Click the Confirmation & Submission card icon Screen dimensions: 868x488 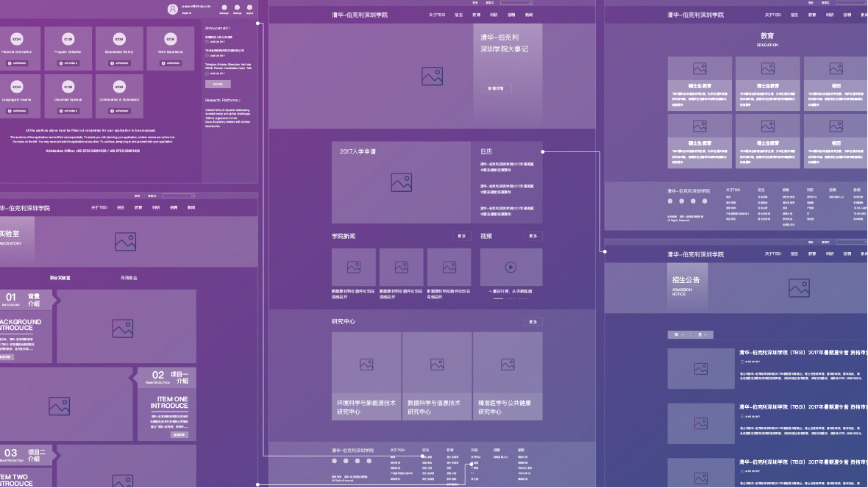tap(119, 87)
